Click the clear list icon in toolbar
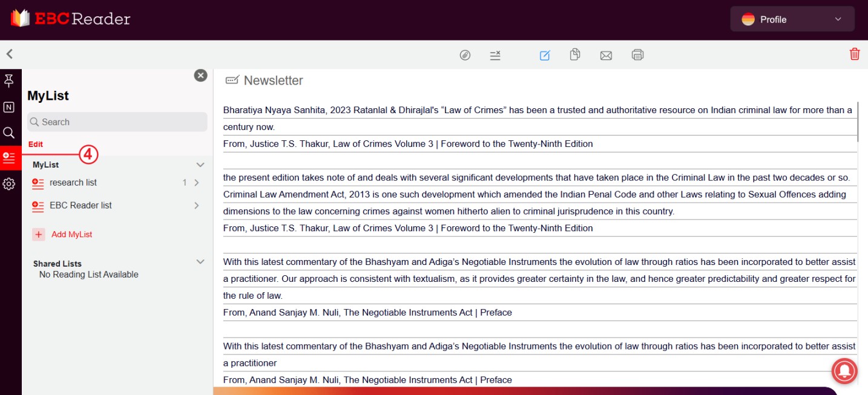Screen dimensions: 868x395 [x=495, y=55]
